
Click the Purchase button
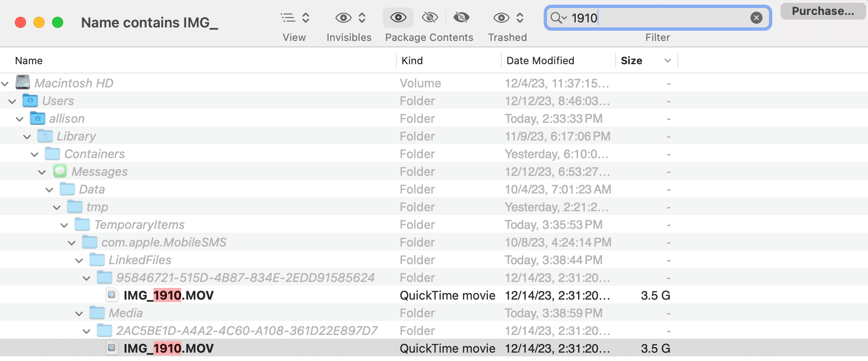coord(822,11)
